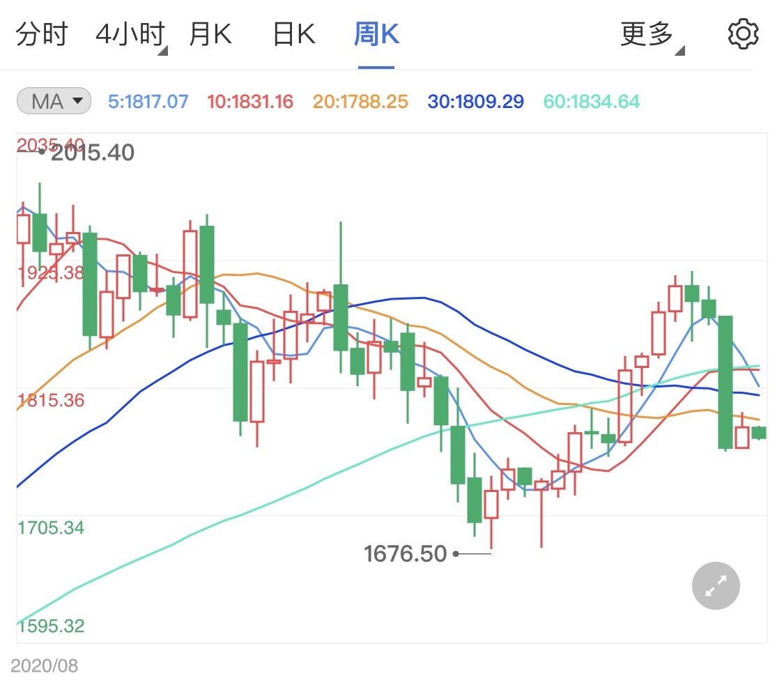Select the 周K tab
Image resolution: width=784 pixels, height=683 pixels.
point(376,34)
